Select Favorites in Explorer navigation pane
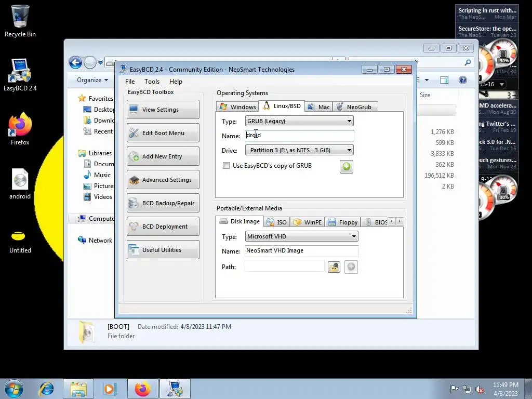The height and width of the screenshot is (399, 532). click(101, 98)
